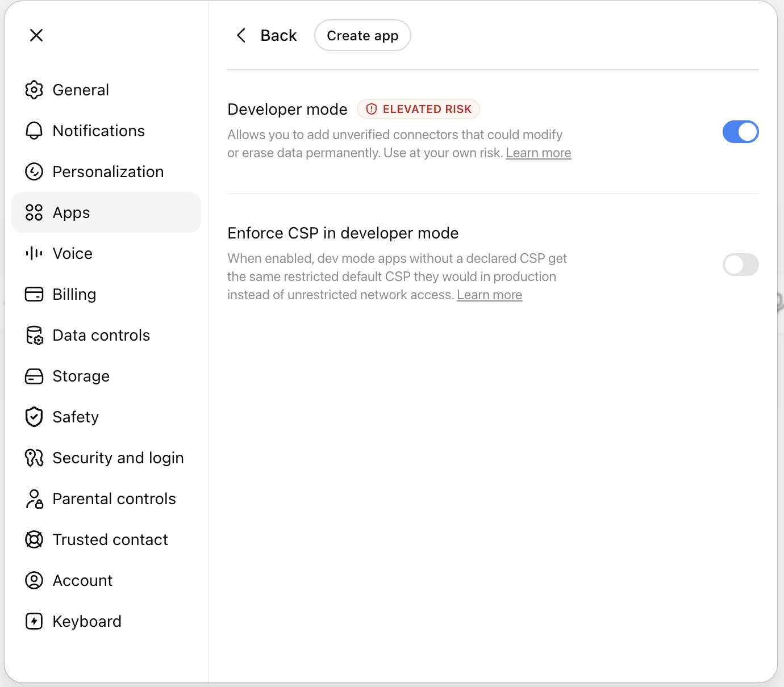
Task: Click the Security and login keys icon
Action: [x=34, y=458]
